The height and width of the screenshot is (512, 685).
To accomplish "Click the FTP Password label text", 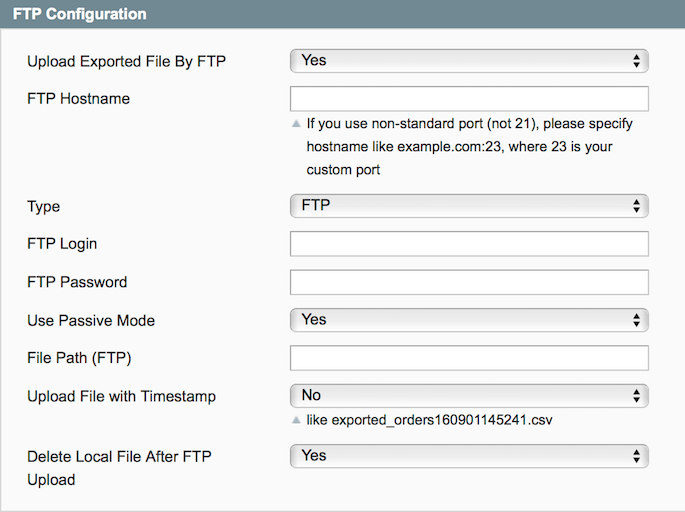I will pos(77,282).
